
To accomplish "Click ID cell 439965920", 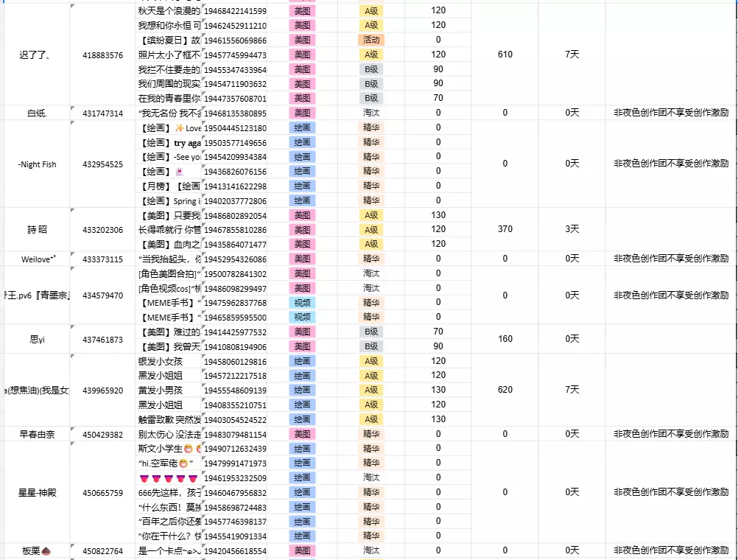I will (x=102, y=391).
